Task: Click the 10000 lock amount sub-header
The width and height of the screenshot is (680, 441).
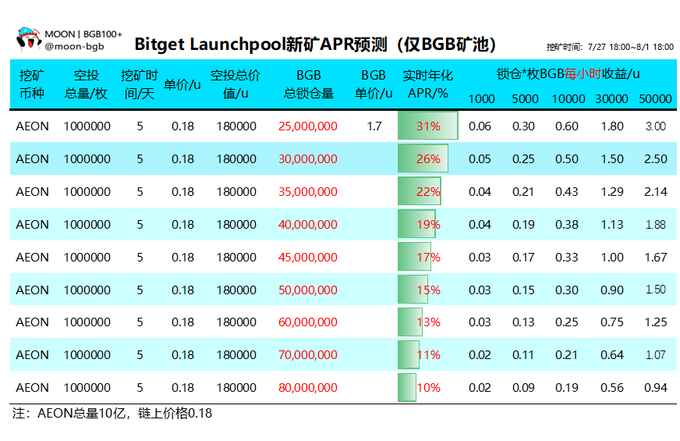Action: point(568,99)
